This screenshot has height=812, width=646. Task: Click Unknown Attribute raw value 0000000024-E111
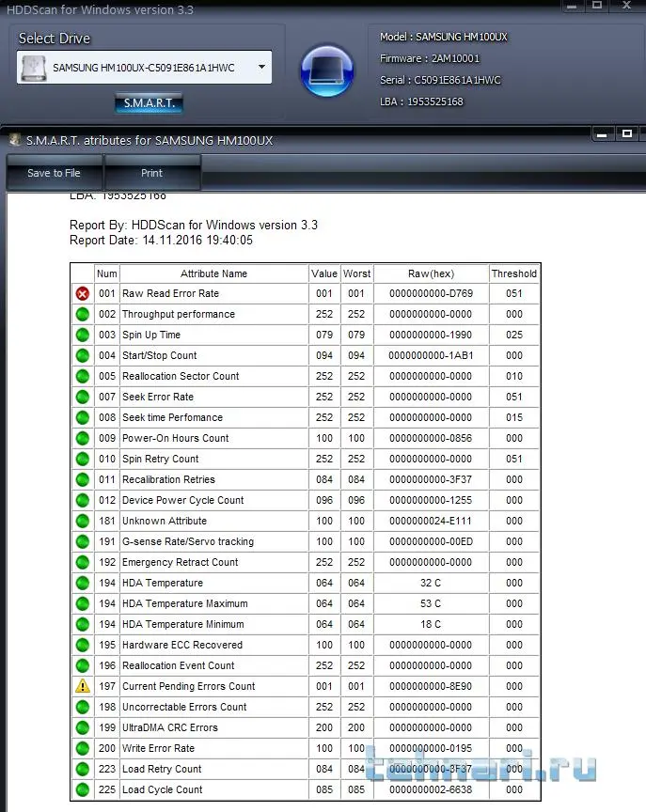click(431, 521)
